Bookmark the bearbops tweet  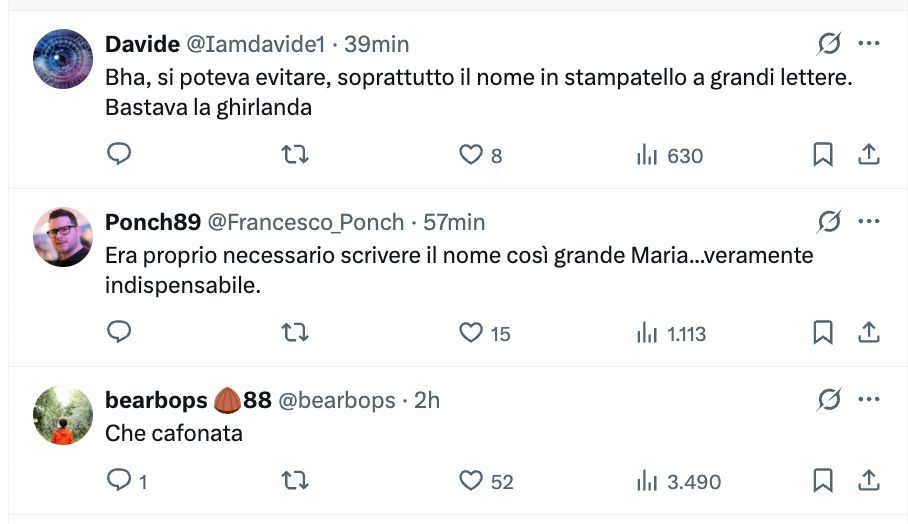pos(823,481)
